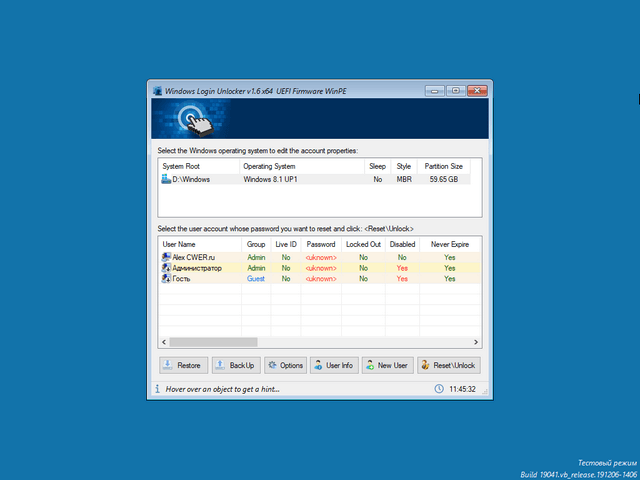Open the Options button

click(x=285, y=365)
